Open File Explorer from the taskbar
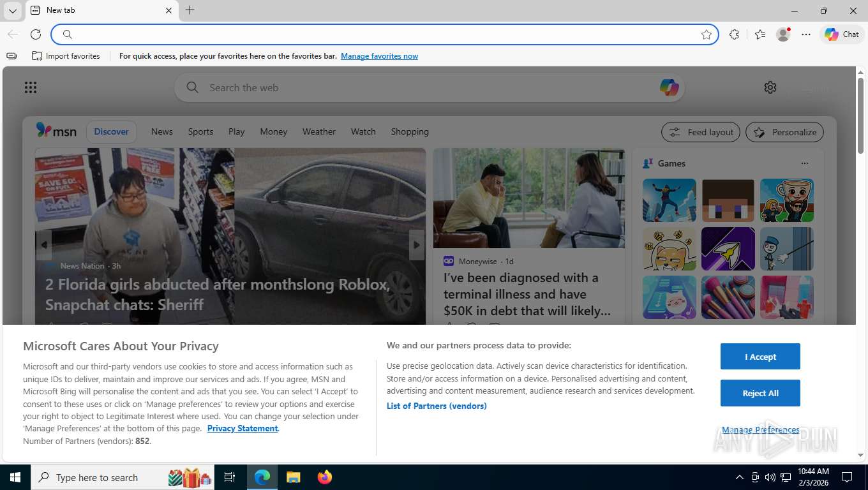This screenshot has width=868, height=490. 293,477
